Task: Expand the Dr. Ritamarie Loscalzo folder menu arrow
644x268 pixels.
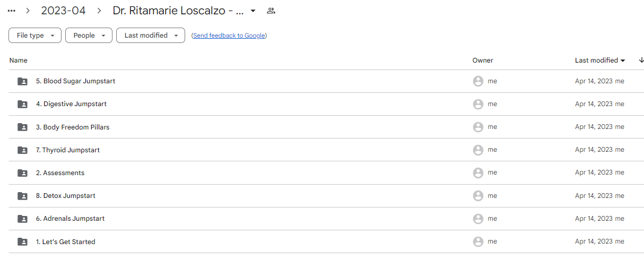Action: (x=253, y=11)
